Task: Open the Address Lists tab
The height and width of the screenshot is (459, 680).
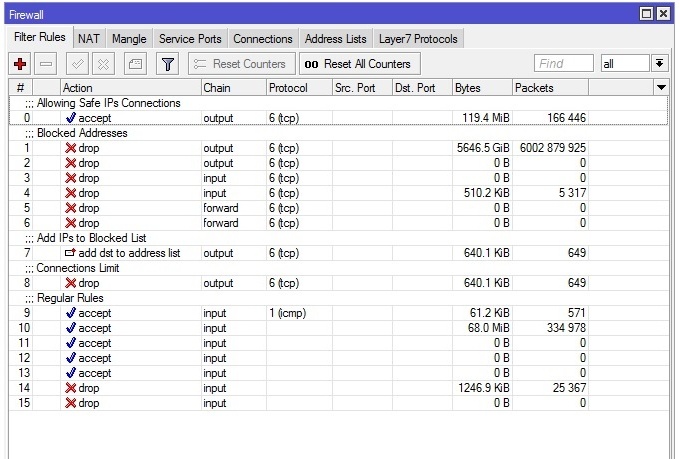Action: click(335, 39)
